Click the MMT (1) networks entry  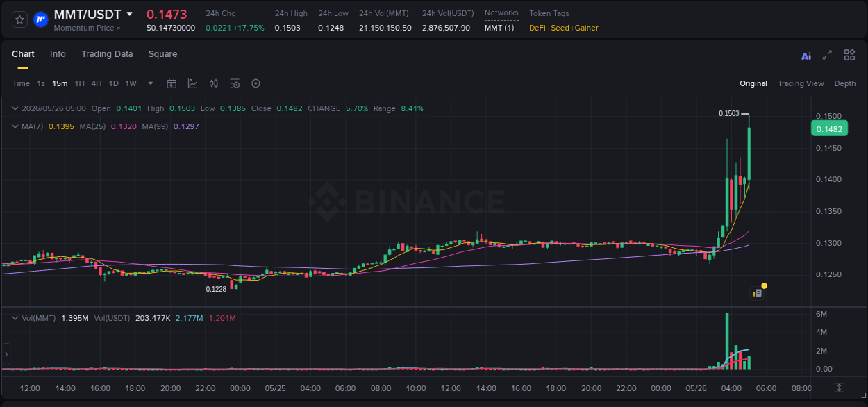click(x=499, y=28)
